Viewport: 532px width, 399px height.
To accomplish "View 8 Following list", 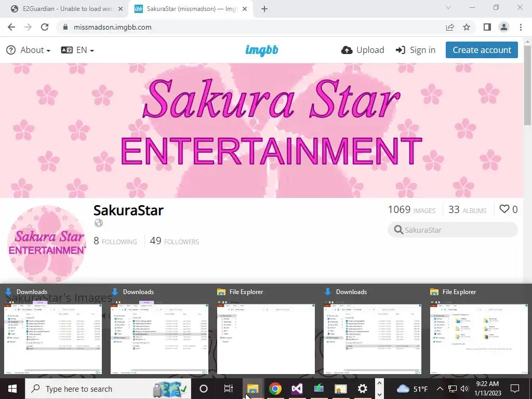I will 115,241.
